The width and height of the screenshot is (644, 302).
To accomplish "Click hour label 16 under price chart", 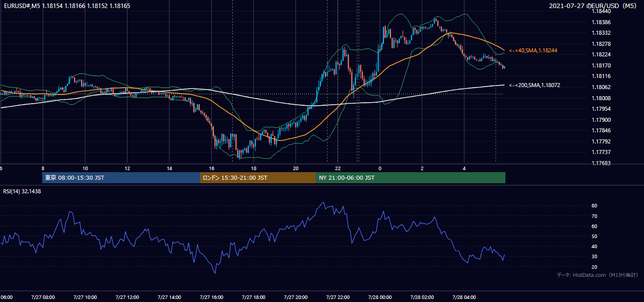I will coord(212,168).
